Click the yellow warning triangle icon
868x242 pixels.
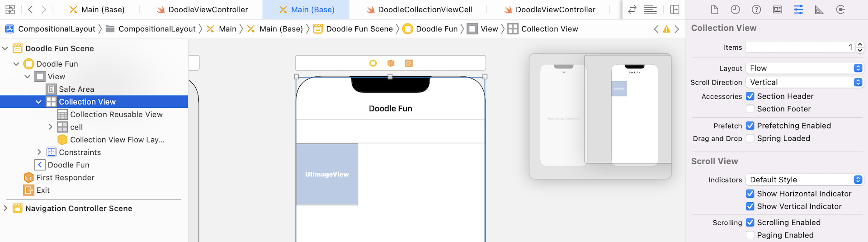coord(666,29)
